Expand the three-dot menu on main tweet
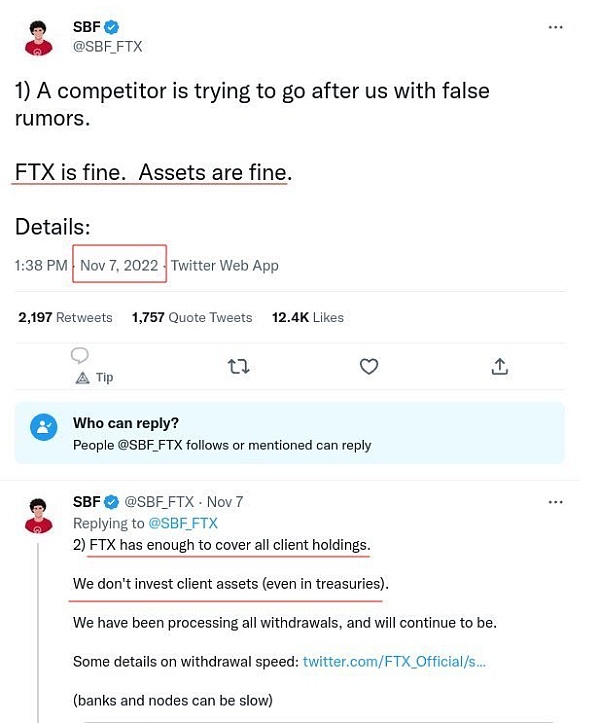 point(556,27)
